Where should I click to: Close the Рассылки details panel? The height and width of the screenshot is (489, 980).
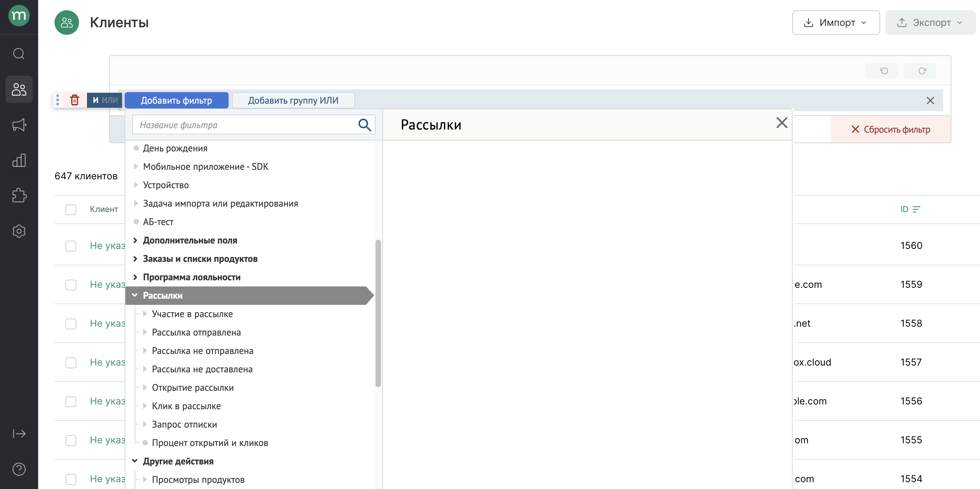[781, 123]
